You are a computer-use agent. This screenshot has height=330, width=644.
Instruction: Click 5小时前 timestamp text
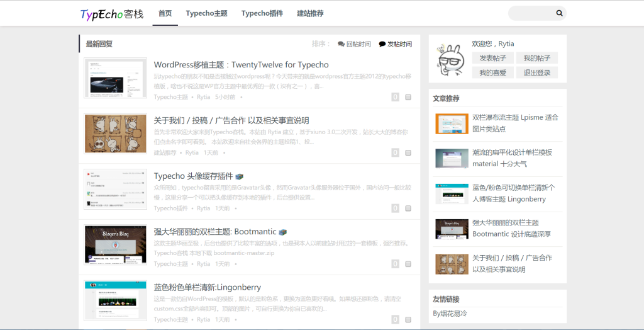225,97
